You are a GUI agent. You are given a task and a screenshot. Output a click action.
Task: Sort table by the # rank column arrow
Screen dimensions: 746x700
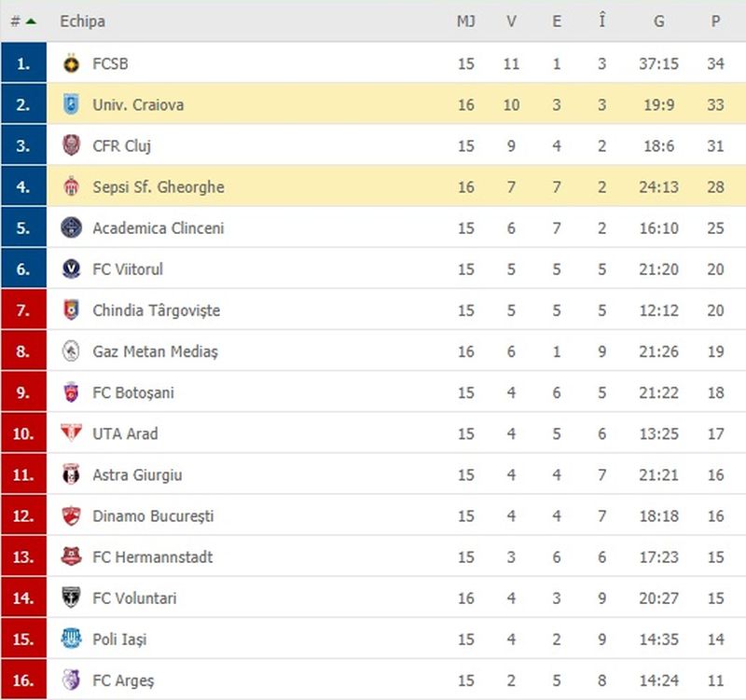pyautogui.click(x=31, y=21)
